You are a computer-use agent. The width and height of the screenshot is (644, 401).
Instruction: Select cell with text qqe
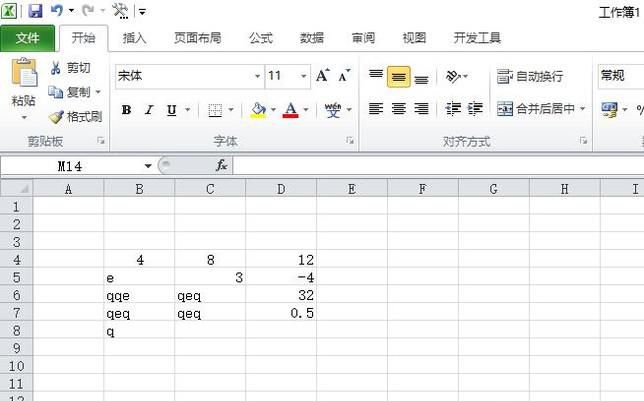coord(139,295)
